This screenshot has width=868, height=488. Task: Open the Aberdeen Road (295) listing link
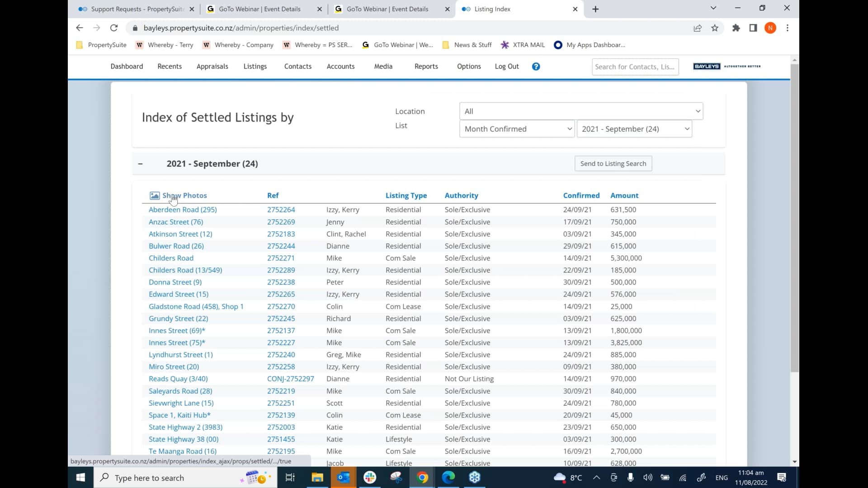[x=183, y=210]
